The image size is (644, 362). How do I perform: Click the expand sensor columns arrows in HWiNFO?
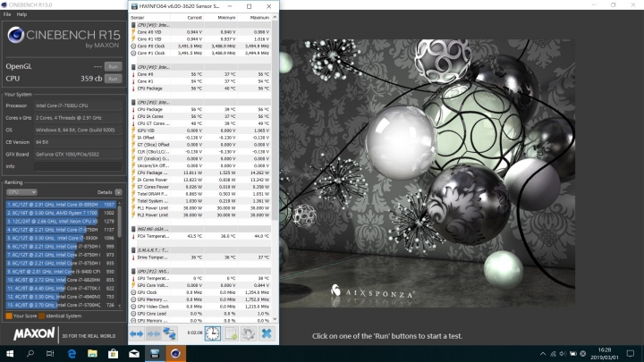click(x=136, y=333)
